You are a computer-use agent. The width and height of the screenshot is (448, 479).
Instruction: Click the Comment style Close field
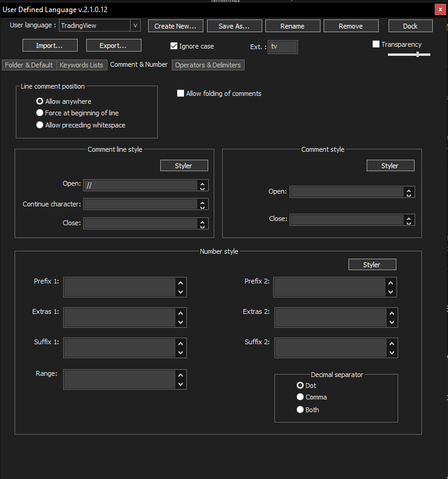347,220
